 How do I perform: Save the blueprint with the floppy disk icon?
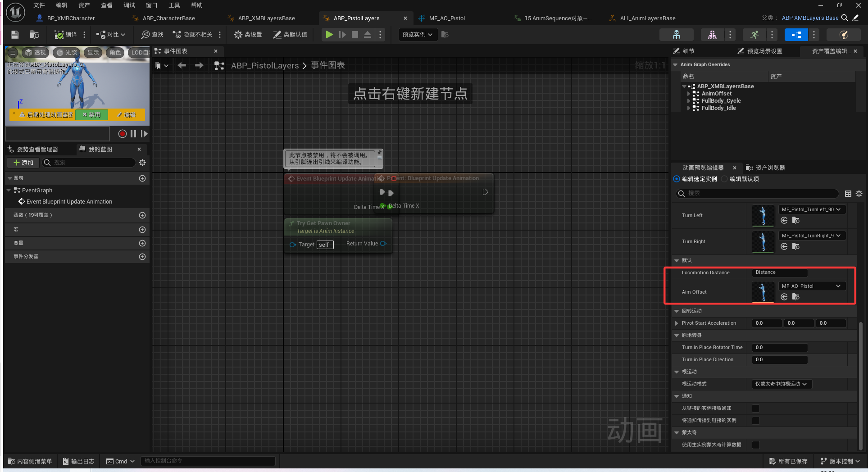[x=15, y=35]
